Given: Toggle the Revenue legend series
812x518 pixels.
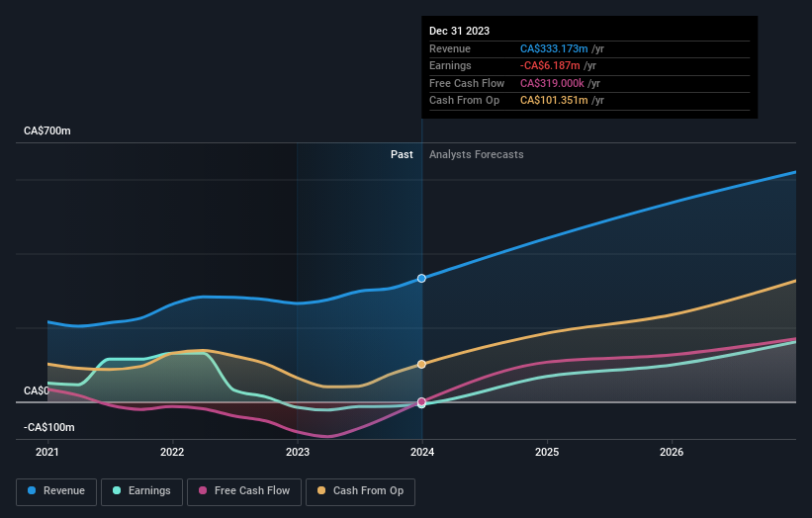Looking at the screenshot, I should coord(56,491).
